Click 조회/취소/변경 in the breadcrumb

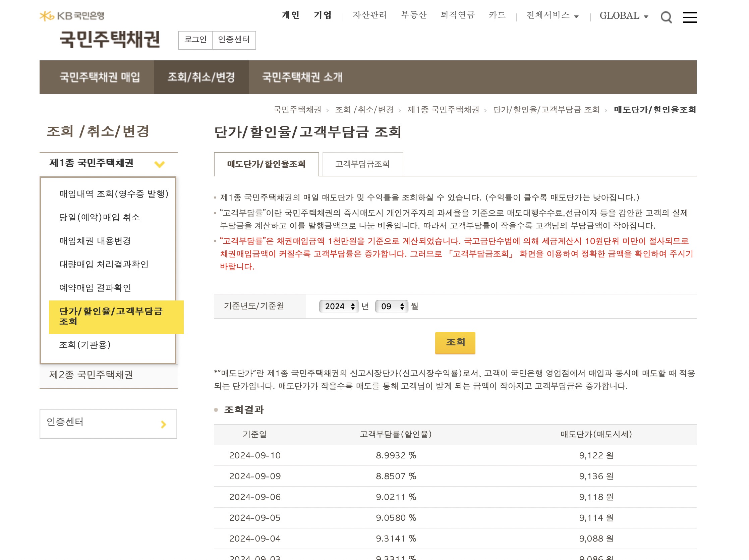point(364,110)
